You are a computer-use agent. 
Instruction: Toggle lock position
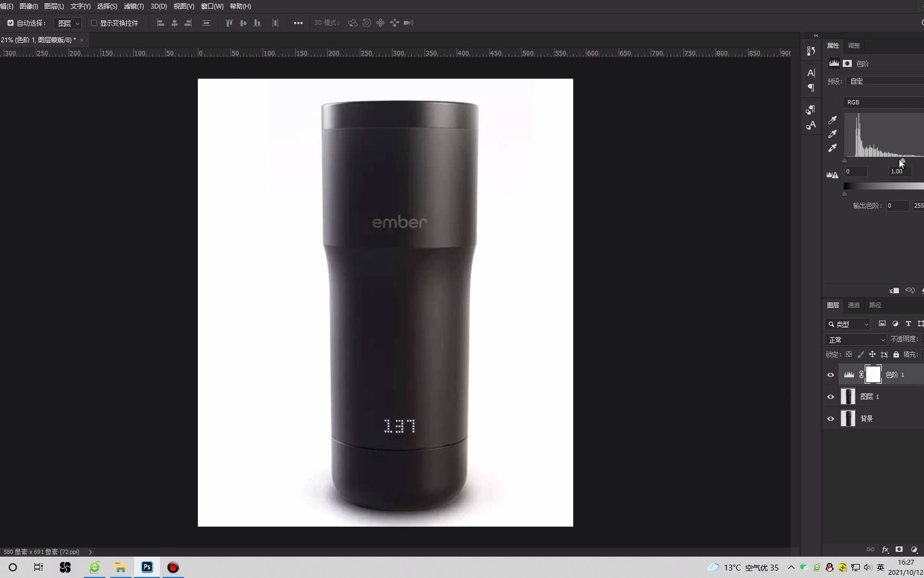point(872,354)
